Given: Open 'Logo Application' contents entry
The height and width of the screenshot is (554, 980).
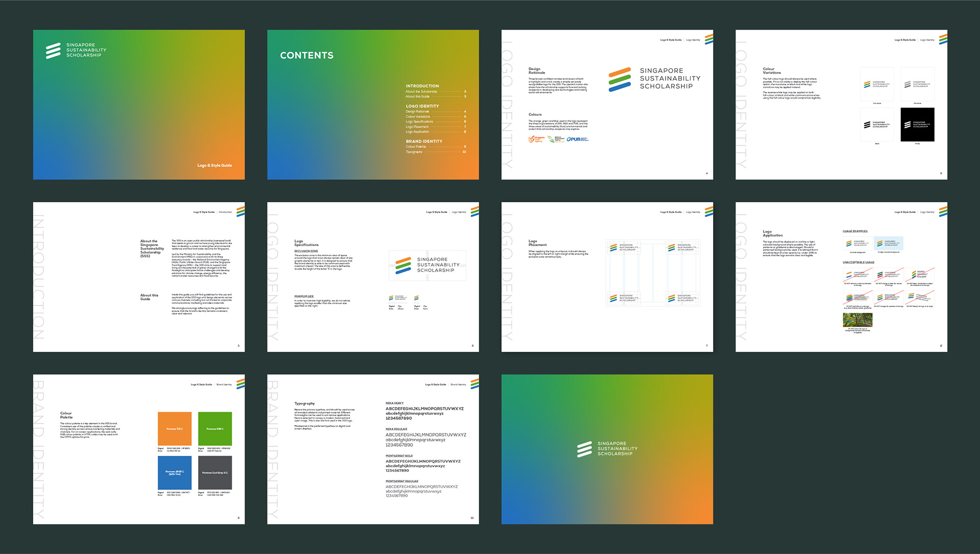Looking at the screenshot, I should click(x=436, y=132).
